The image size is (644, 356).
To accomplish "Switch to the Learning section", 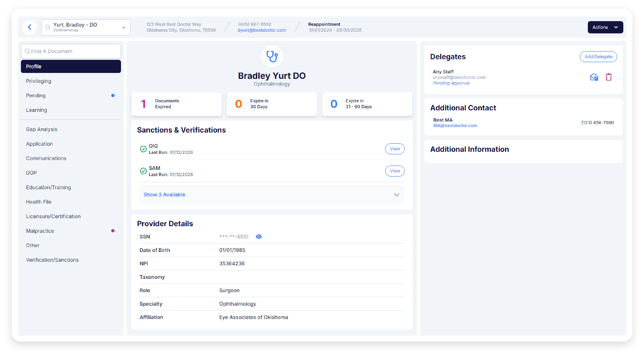I will [x=37, y=110].
